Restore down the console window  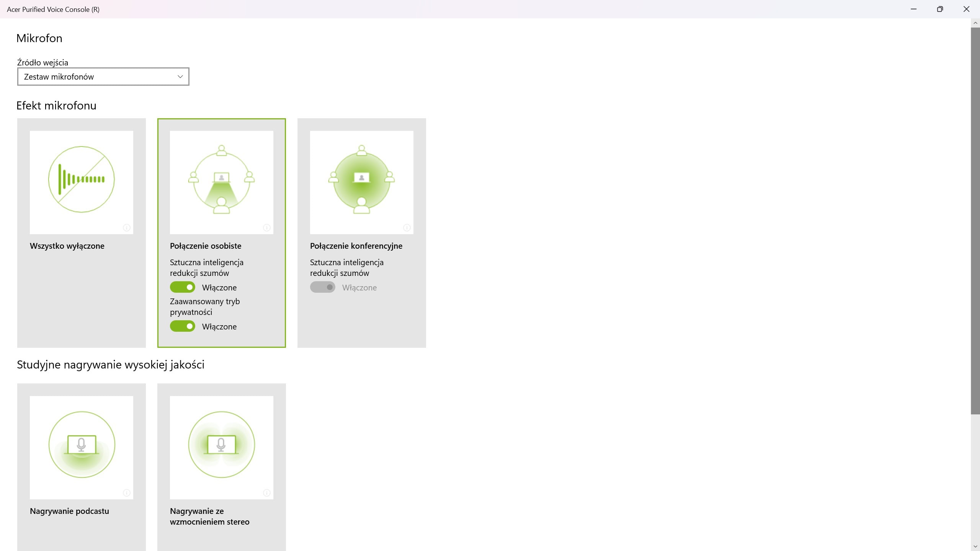[x=940, y=9]
